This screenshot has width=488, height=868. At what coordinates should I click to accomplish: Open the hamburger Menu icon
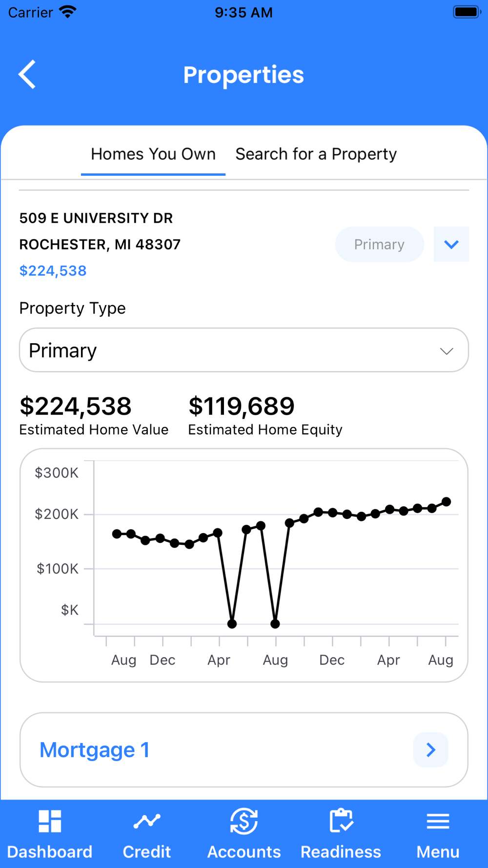pos(438,821)
